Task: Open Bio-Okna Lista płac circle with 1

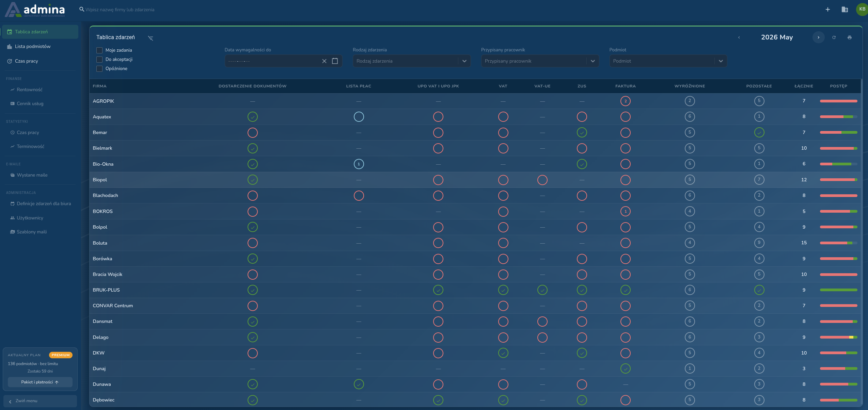Action: [359, 164]
